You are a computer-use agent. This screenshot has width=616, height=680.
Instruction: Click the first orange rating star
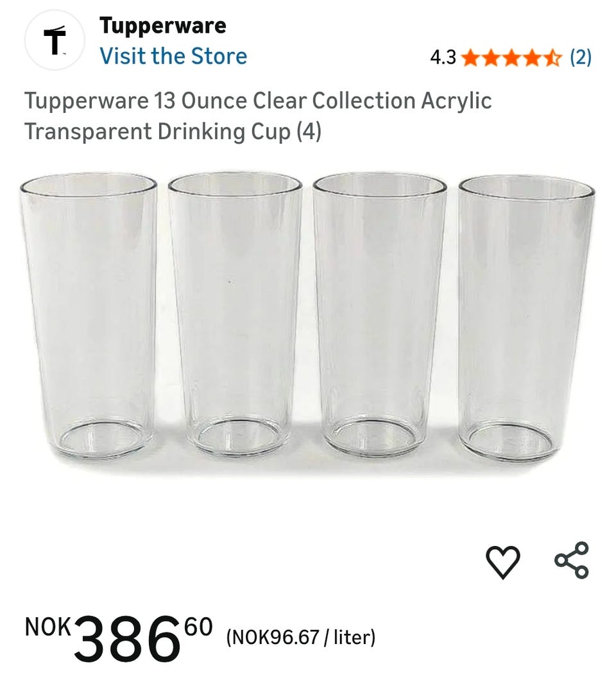(470, 58)
